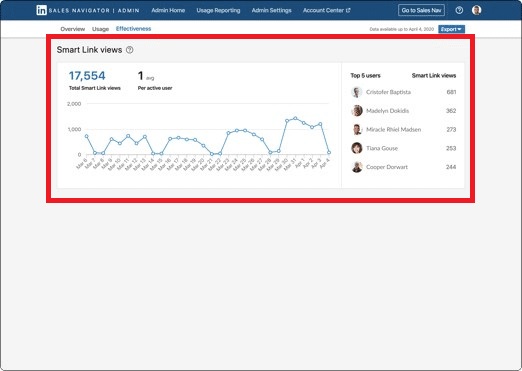The image size is (522, 371).
Task: Click Tiana Gouse's avatar
Action: click(x=357, y=148)
